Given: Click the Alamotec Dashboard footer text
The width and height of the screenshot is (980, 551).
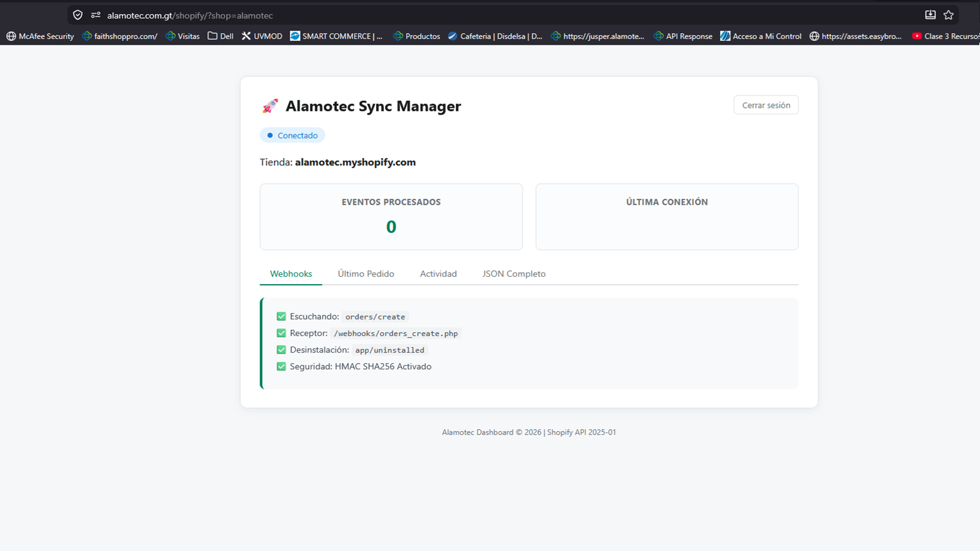Looking at the screenshot, I should click(529, 432).
